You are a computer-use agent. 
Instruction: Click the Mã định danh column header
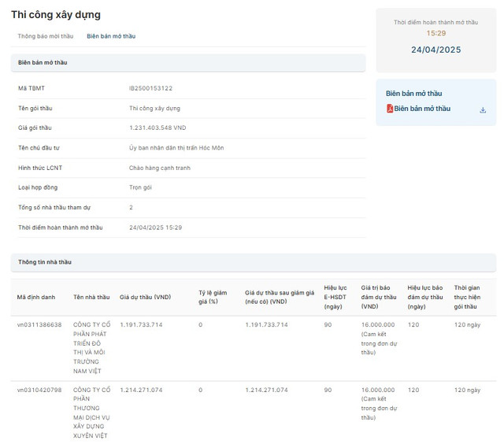36,297
